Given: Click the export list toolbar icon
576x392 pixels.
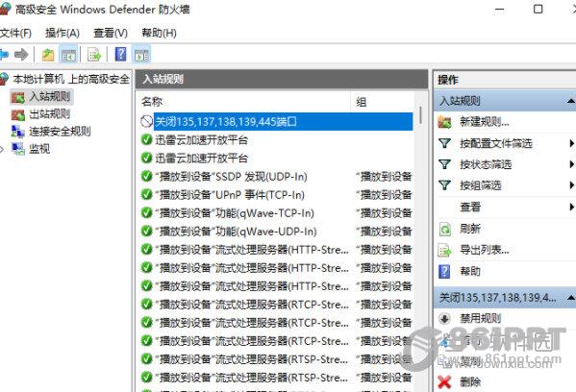Looking at the screenshot, I should point(94,55).
